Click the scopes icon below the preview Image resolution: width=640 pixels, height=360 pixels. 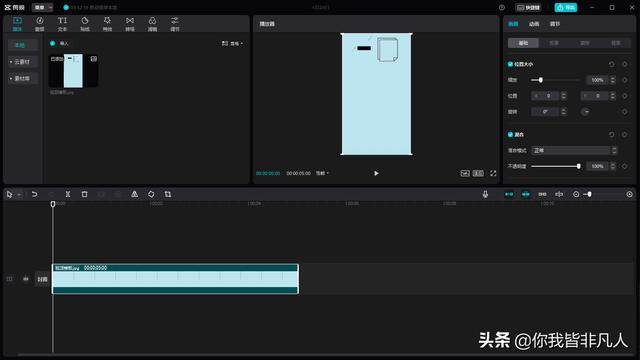(x=465, y=173)
